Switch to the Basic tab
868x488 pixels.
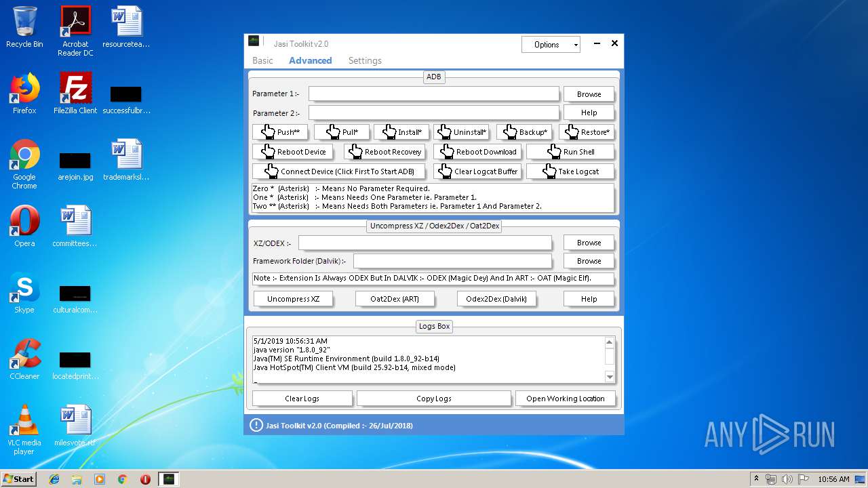(x=262, y=60)
